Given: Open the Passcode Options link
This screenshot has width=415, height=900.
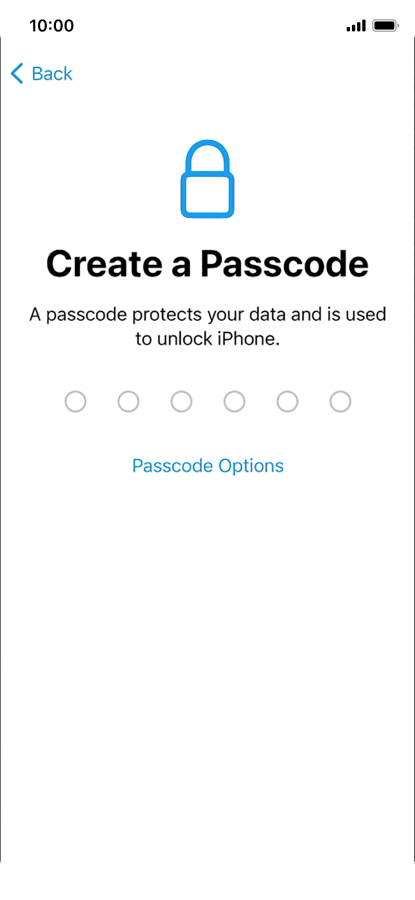Looking at the screenshot, I should [x=208, y=465].
